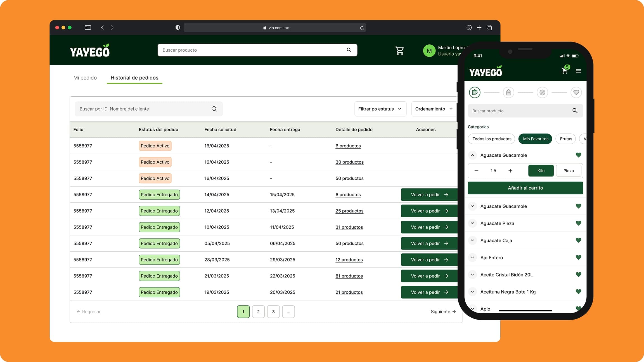644x362 pixels.
Task: Open the mobile hamburger menu
Action: point(578,71)
